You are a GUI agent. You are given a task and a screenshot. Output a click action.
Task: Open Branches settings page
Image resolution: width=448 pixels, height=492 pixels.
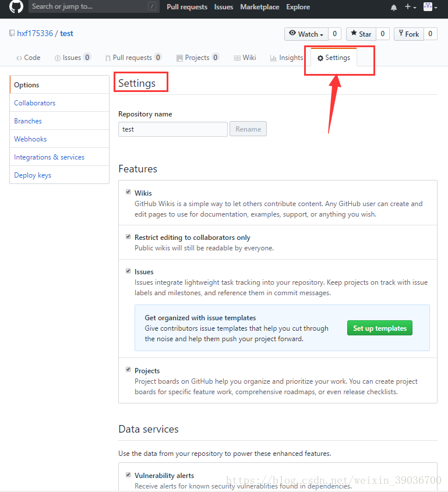coord(59,121)
